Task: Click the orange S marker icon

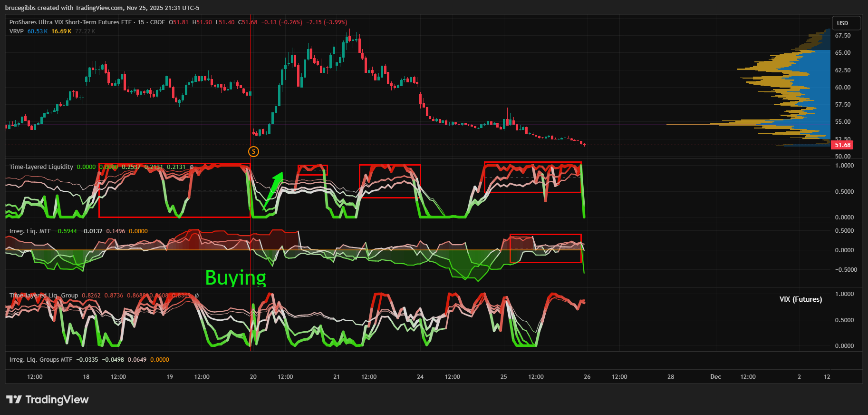Action: coord(254,151)
